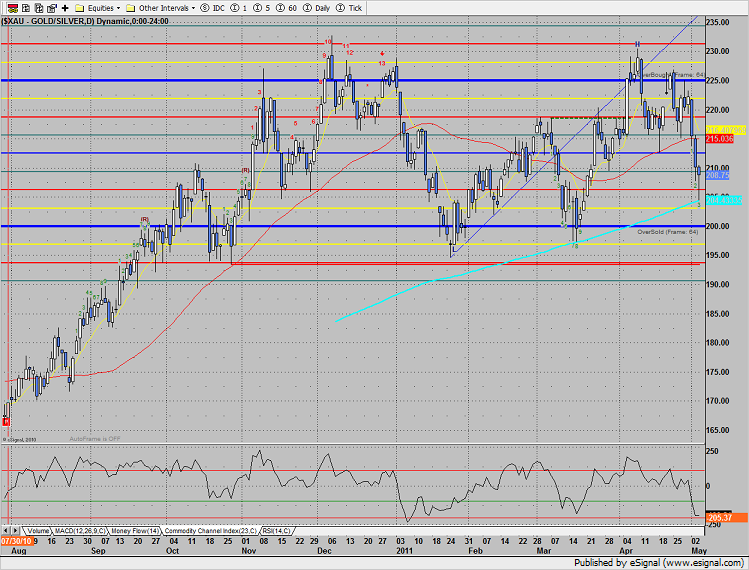Click the red marker at chart start
The height and width of the screenshot is (570, 749).
coord(6,422)
